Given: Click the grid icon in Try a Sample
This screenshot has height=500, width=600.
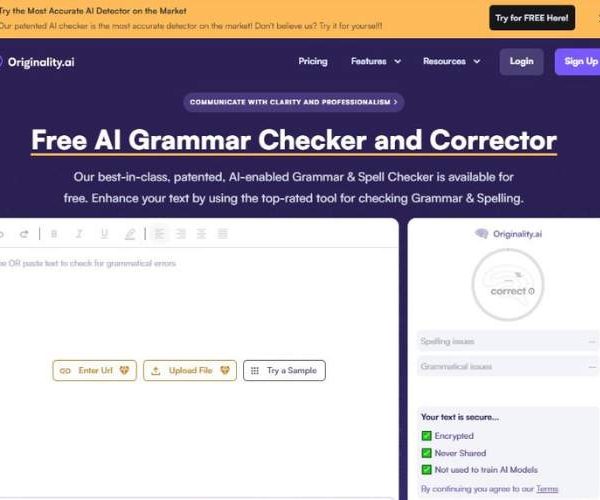Looking at the screenshot, I should 255,371.
